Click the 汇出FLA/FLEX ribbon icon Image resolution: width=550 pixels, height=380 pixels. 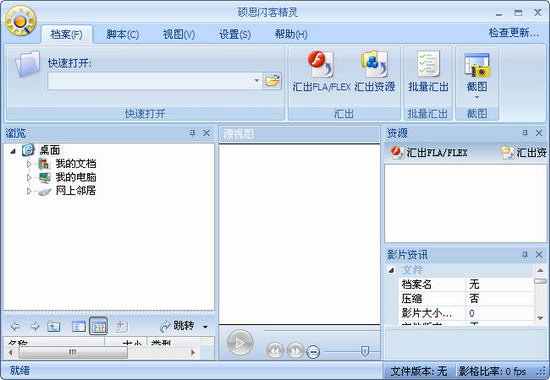321,64
